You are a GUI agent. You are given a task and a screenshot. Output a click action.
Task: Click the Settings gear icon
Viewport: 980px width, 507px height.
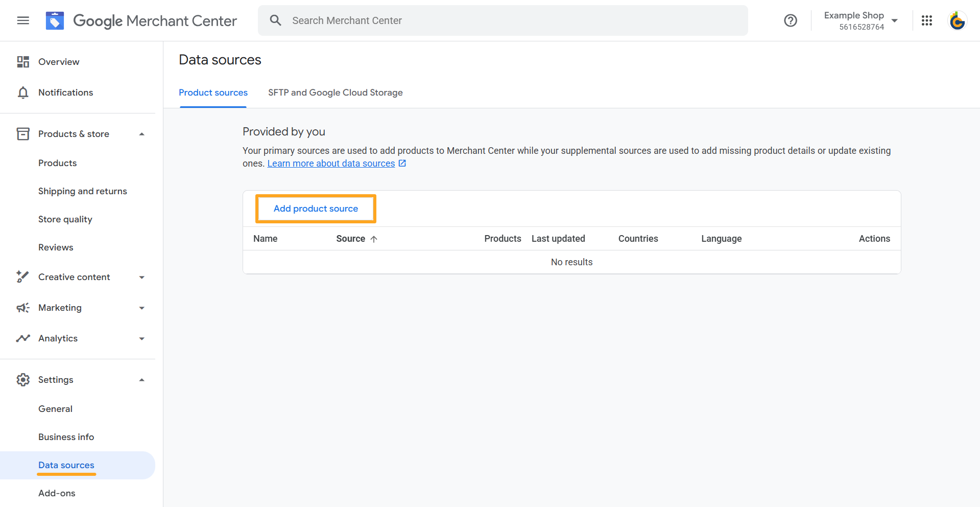[x=23, y=380]
